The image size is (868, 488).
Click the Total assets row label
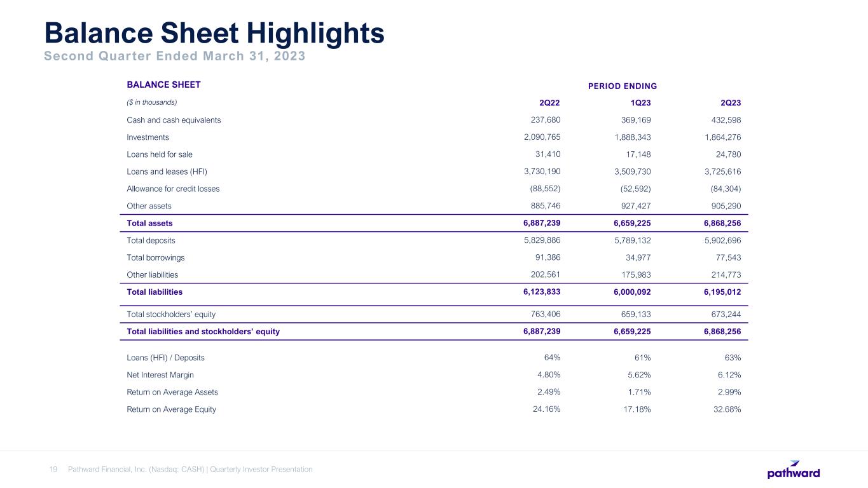pos(149,223)
